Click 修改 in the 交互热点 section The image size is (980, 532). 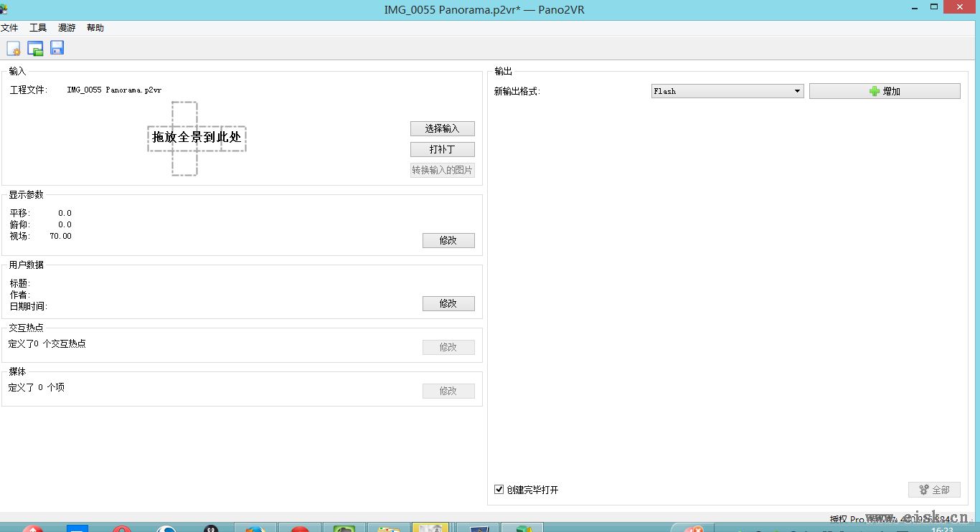tap(448, 347)
